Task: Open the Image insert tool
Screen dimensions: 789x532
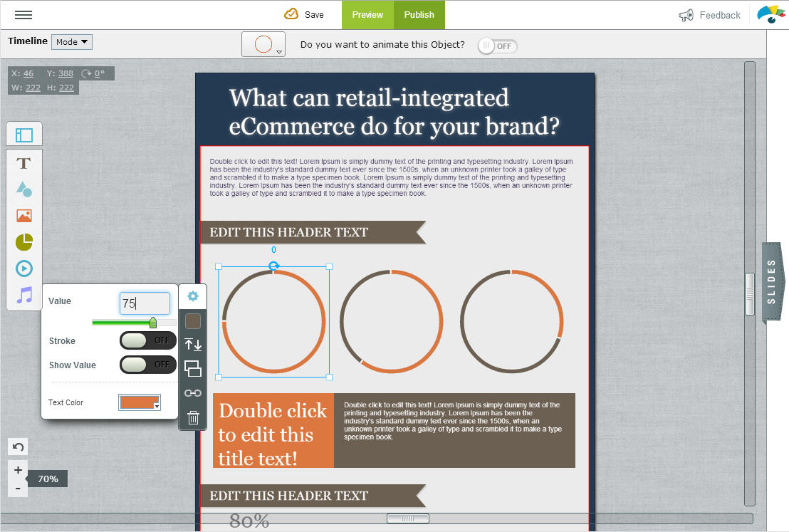Action: click(x=24, y=216)
